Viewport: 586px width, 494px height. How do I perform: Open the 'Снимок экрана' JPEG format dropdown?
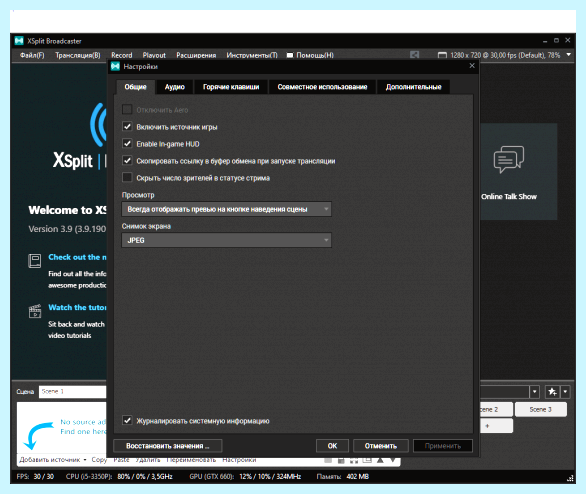point(226,240)
